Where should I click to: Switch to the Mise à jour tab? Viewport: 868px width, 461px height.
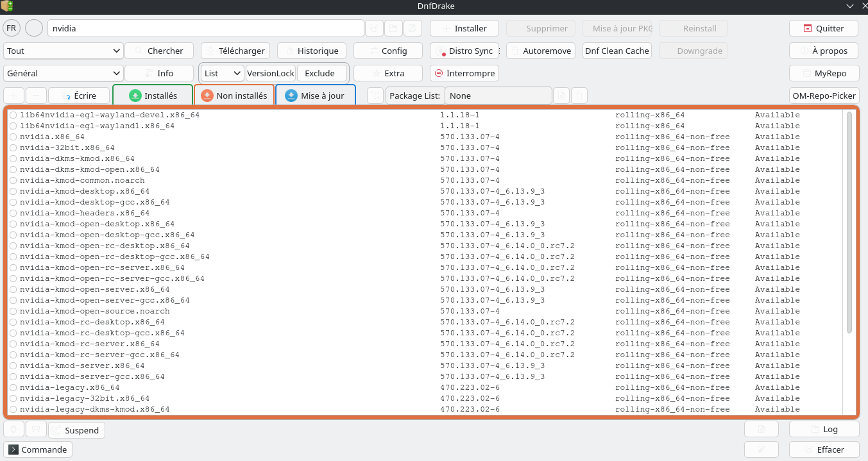click(316, 96)
